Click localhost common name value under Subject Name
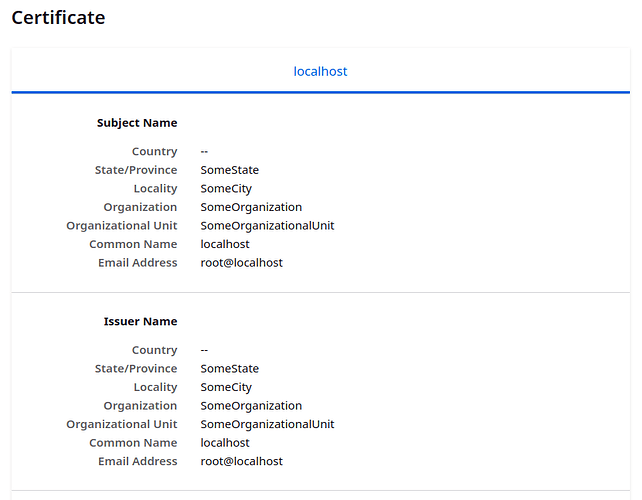The height and width of the screenshot is (500, 642). (225, 244)
